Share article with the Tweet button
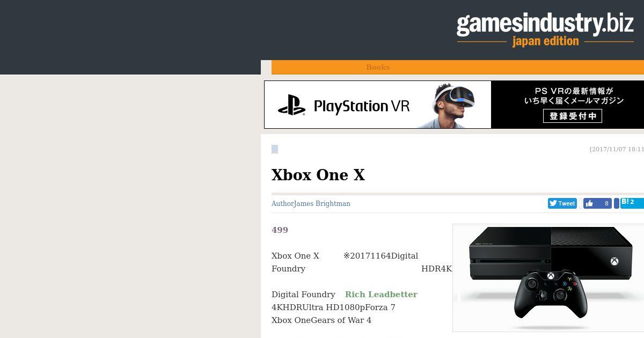The height and width of the screenshot is (338, 644). (x=562, y=203)
